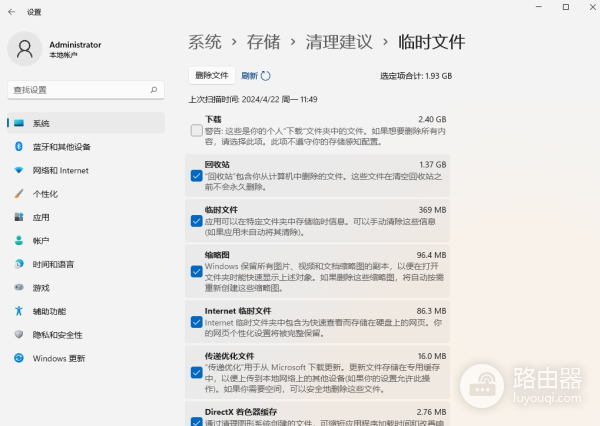Uncheck the 回收站 checkbox
This screenshot has height=426, width=600.
point(196,175)
